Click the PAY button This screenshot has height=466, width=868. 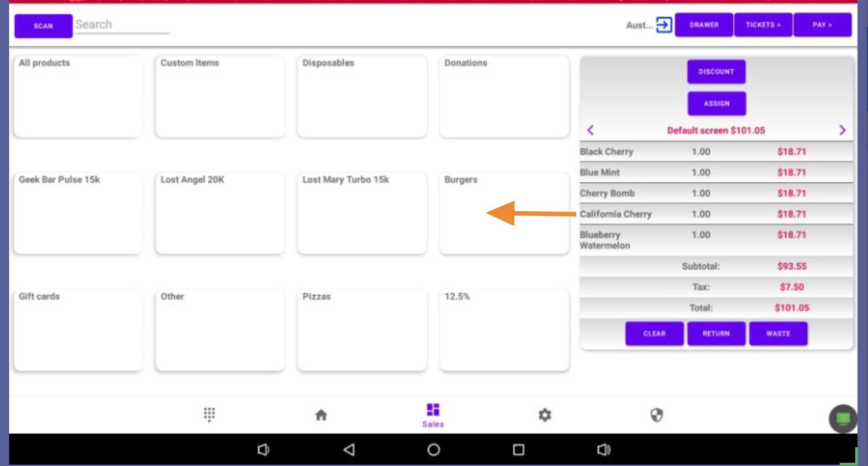822,25
